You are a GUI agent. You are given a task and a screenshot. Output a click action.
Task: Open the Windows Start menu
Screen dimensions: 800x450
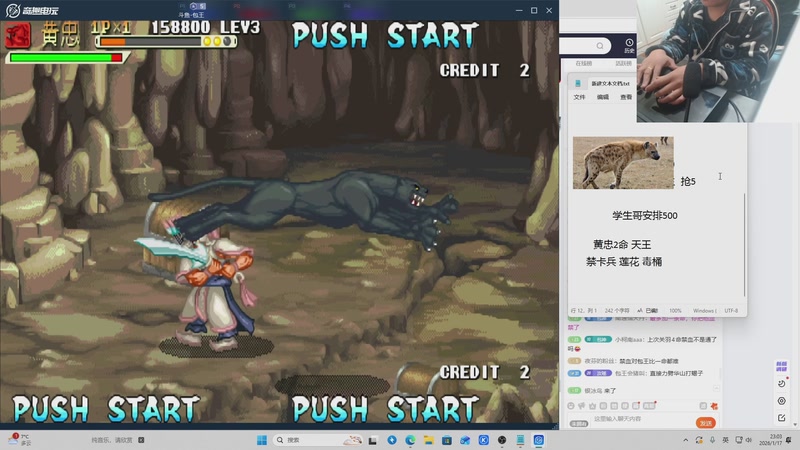click(x=262, y=440)
